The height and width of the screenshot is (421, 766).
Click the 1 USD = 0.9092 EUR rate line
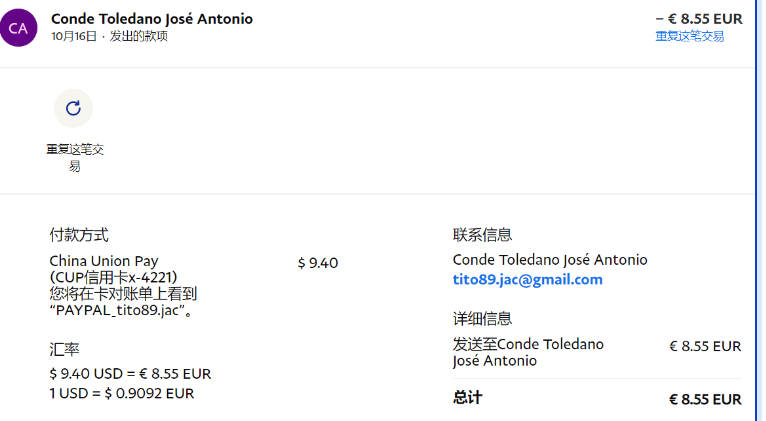(121, 393)
